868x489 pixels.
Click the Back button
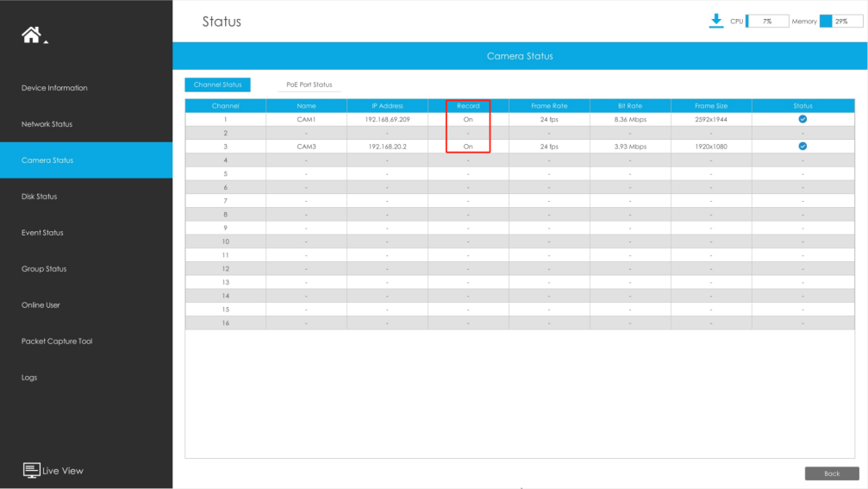point(832,473)
